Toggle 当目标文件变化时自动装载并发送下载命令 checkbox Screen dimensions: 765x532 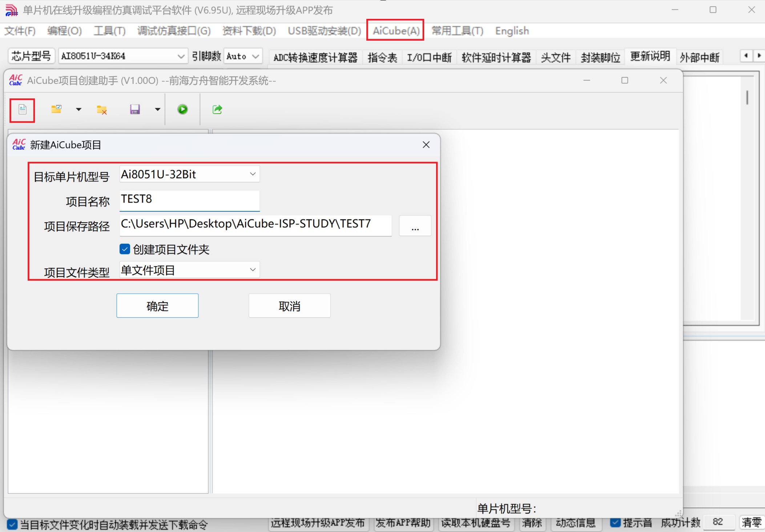[x=12, y=524]
